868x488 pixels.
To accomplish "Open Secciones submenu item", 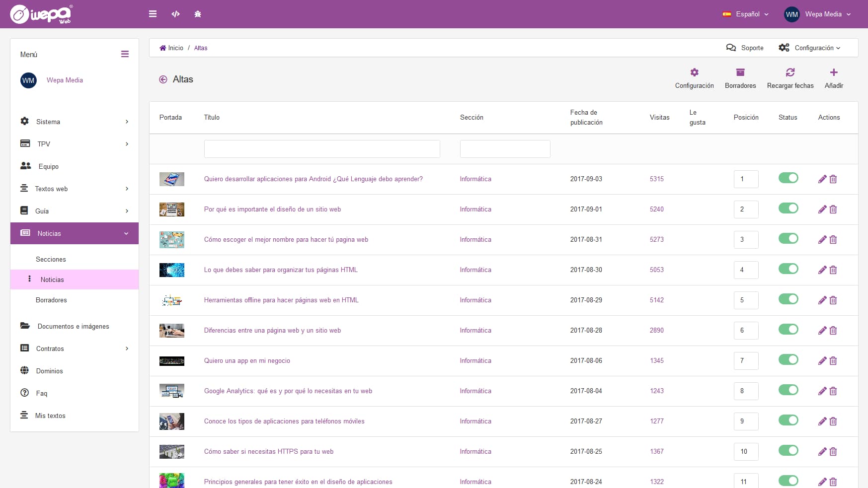I will (x=51, y=259).
